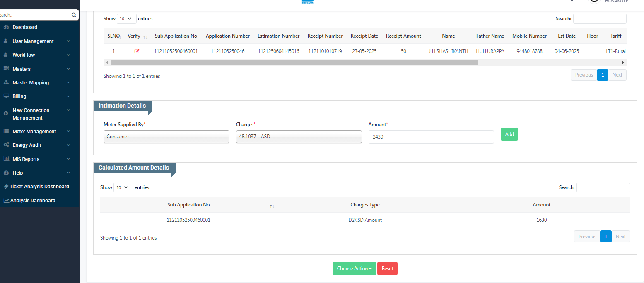
Task: Expand MIS Reports menu chevron
Action: tap(68, 159)
